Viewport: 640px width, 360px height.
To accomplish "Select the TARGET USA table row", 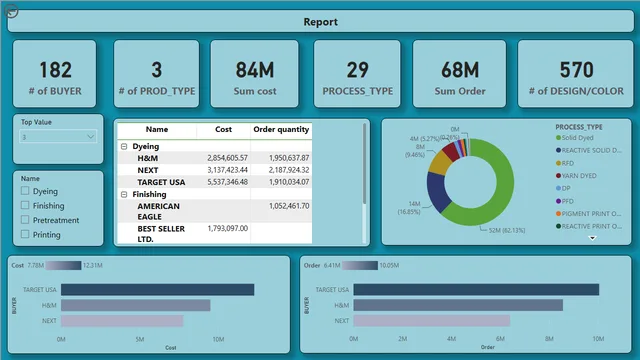I will 215,182.
